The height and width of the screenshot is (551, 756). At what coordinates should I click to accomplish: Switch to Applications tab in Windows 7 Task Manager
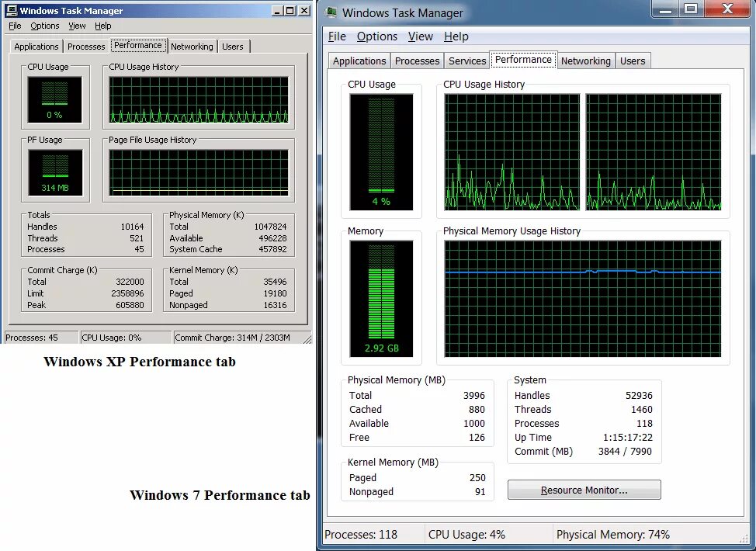coord(359,61)
